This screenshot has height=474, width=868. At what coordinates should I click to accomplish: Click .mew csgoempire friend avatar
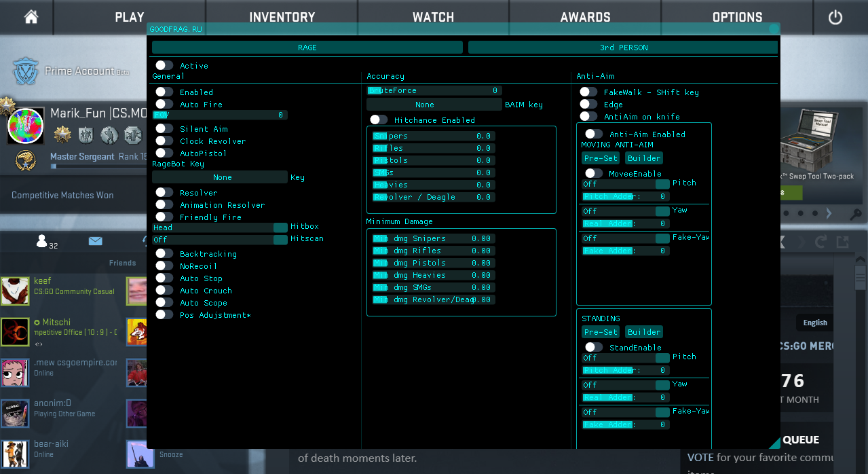(x=15, y=373)
